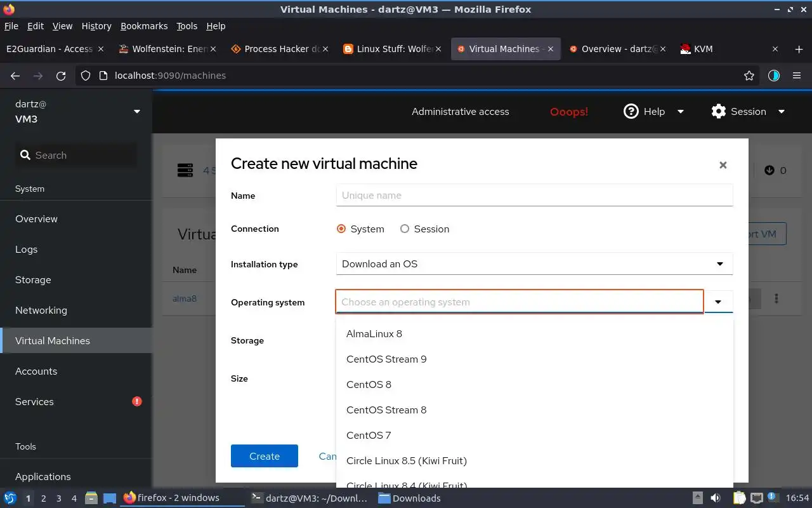
Task: Open the Firefox hamburger menu
Action: click(797, 76)
